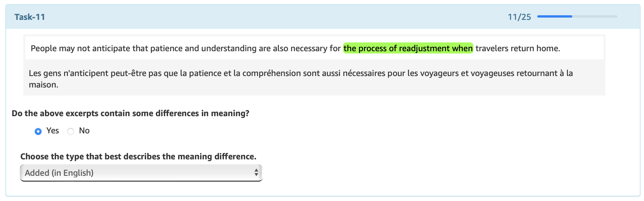Click the "No" answer label text
Screen dimensions: 644x201
[84, 131]
